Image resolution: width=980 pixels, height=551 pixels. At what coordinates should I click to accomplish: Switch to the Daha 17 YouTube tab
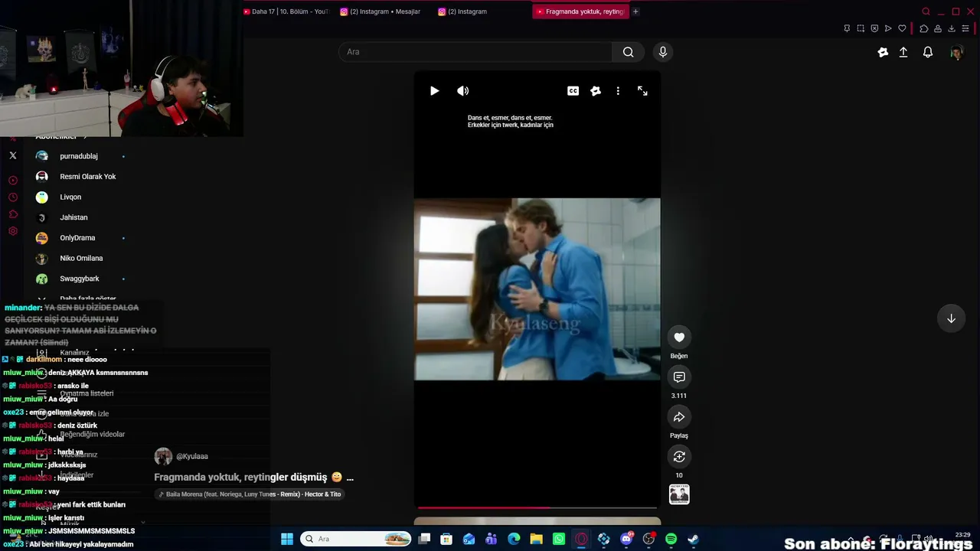click(286, 11)
